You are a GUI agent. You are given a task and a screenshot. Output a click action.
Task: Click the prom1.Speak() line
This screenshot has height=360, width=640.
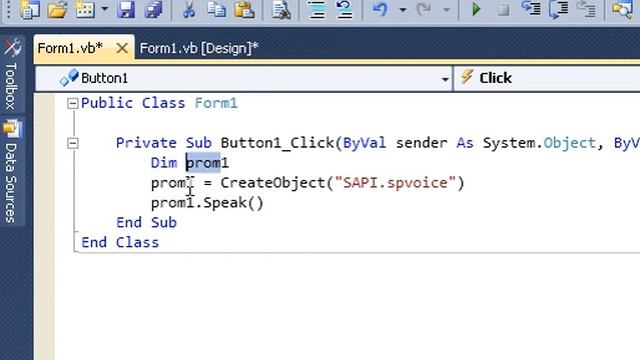click(x=207, y=203)
